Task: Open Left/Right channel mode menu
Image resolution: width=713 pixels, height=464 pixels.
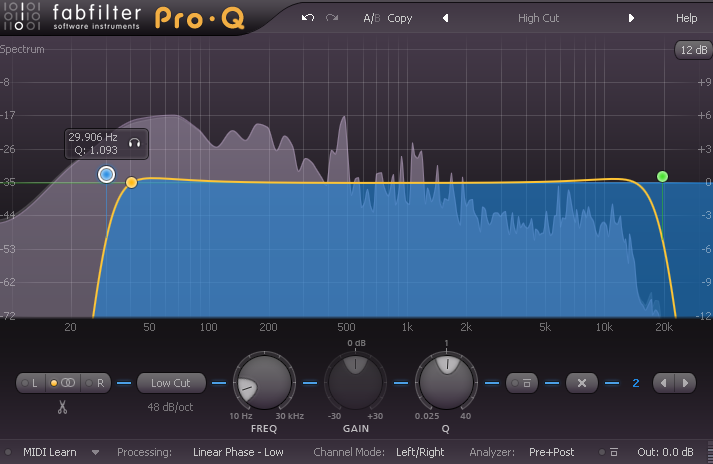Action: pos(420,452)
